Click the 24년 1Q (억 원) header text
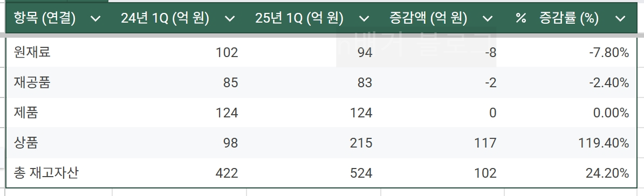The height and width of the screenshot is (196, 644). tap(165, 18)
